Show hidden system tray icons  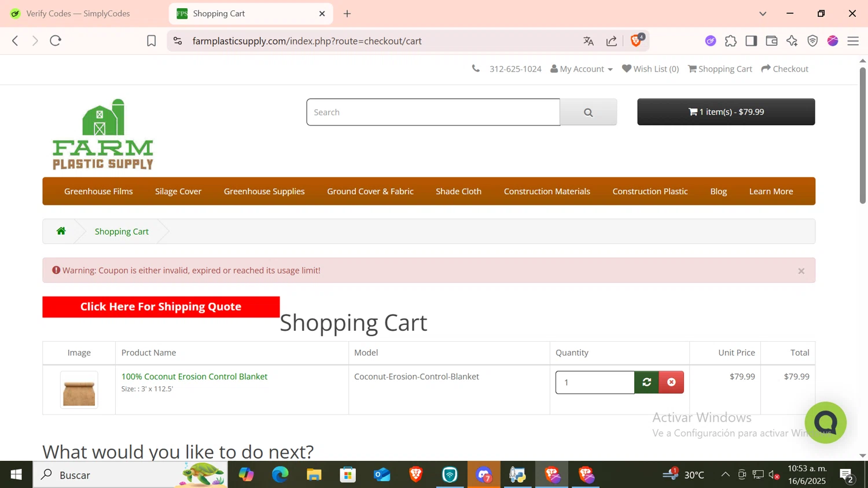[x=725, y=475]
